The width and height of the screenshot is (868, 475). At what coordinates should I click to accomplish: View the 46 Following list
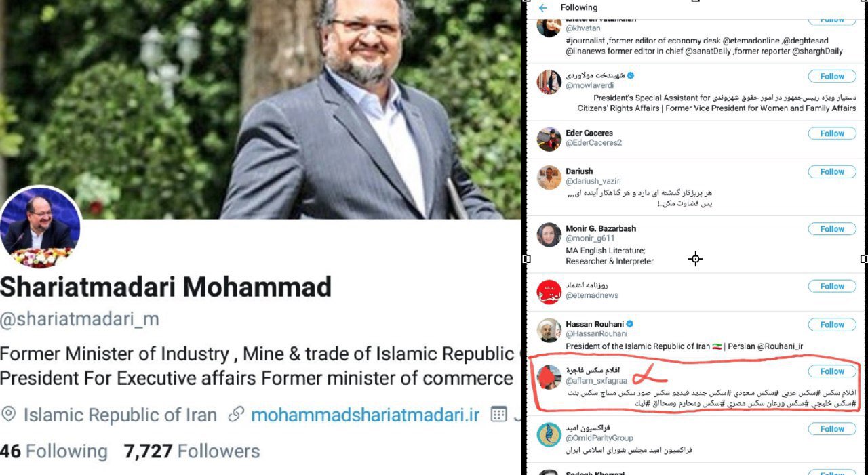point(54,451)
